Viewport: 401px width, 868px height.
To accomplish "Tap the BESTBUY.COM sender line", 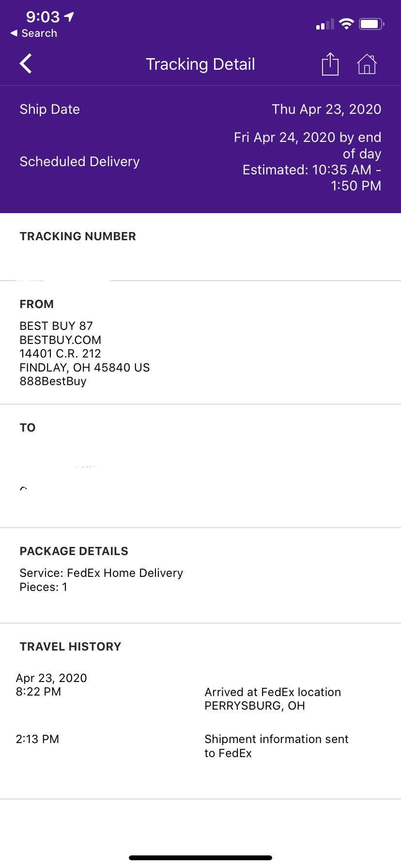I will click(x=61, y=340).
